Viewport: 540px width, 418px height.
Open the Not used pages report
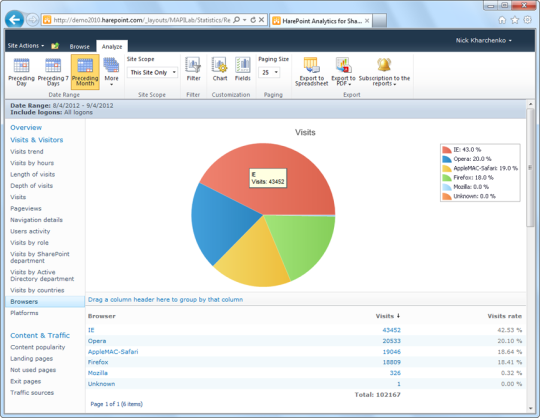(33, 370)
